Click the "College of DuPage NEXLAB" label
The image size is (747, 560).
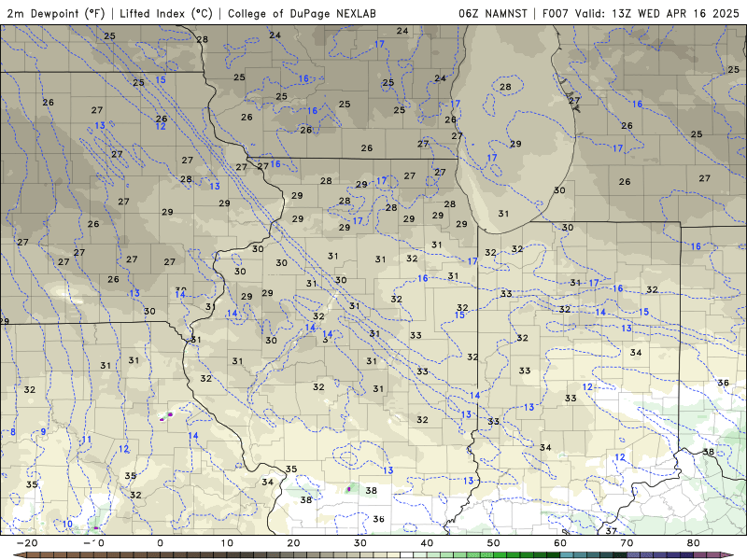coord(302,13)
